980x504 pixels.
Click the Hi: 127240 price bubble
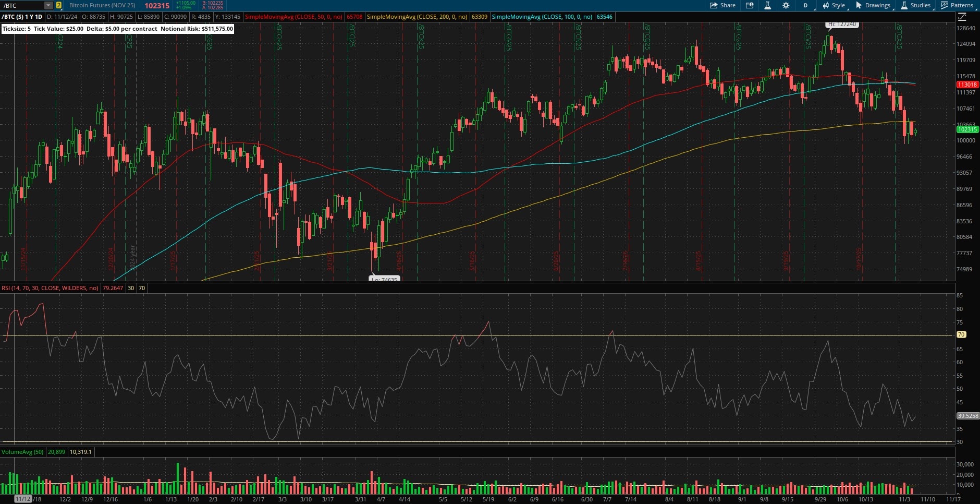tap(842, 25)
